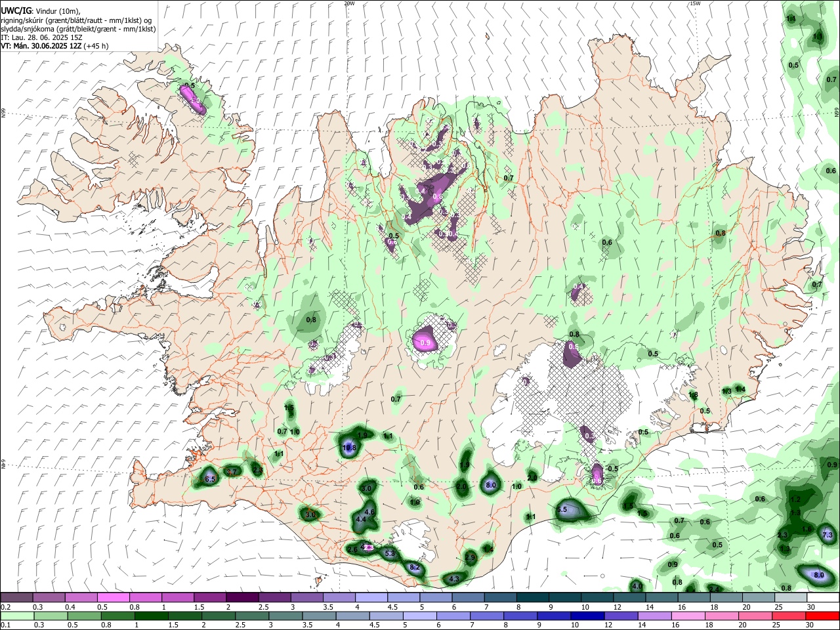Select the 2.6 value on the south coast
Viewport: 840px width, 630px height.
pos(352,549)
